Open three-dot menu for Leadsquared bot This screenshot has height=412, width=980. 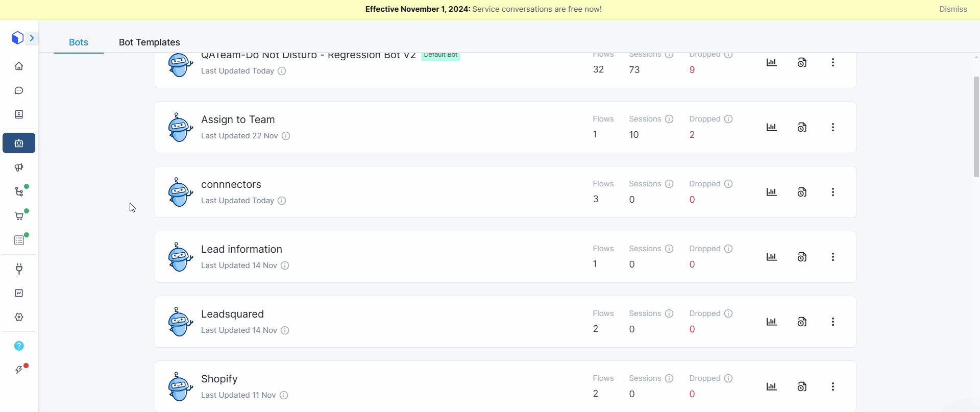[832, 322]
